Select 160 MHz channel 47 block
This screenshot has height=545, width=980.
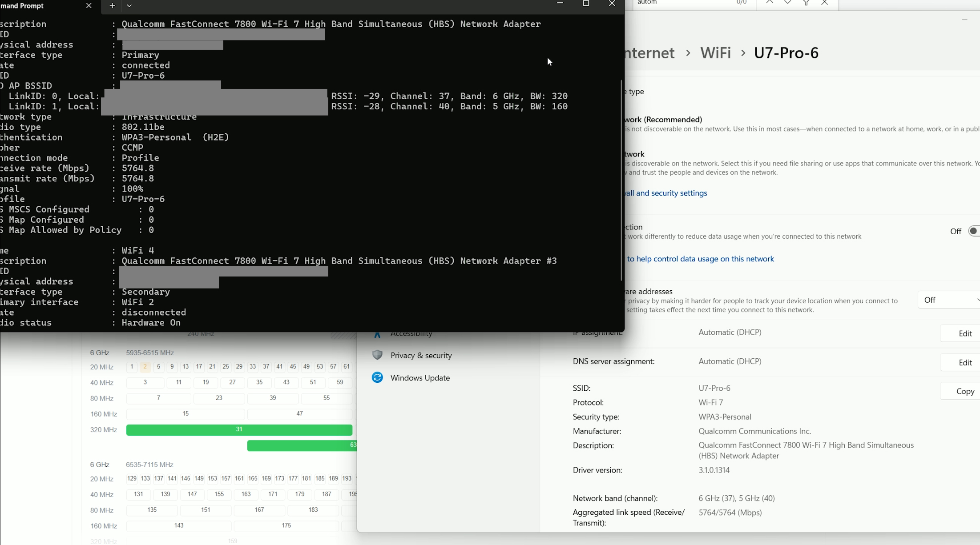[x=300, y=414]
